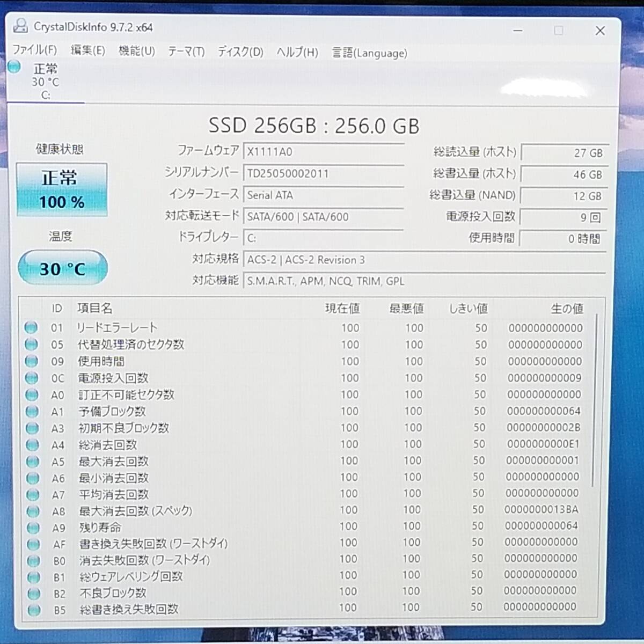The height and width of the screenshot is (644, 644).
Task: Click status orb for ID A0 row
Action: (x=32, y=395)
